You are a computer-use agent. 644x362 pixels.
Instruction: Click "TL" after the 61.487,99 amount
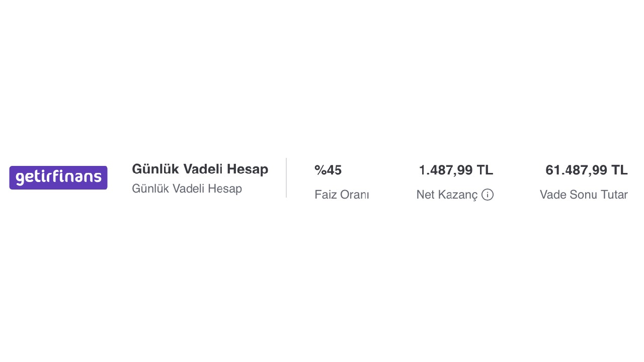tap(619, 170)
